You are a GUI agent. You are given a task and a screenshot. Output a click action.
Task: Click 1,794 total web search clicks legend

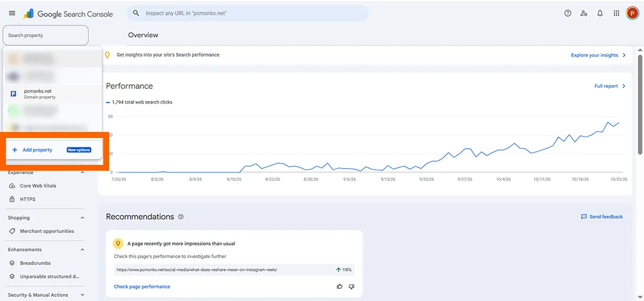[139, 102]
